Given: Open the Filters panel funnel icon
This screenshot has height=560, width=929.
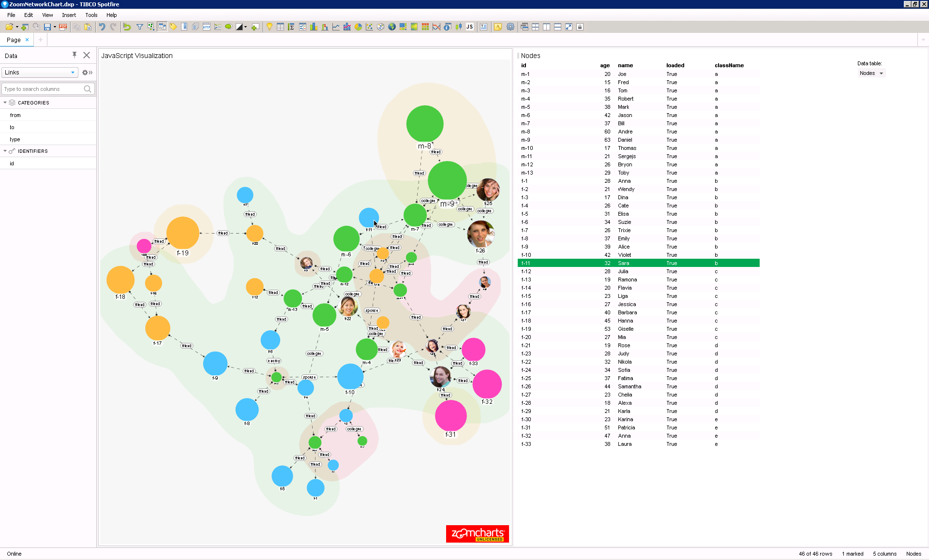Looking at the screenshot, I should [x=139, y=27].
